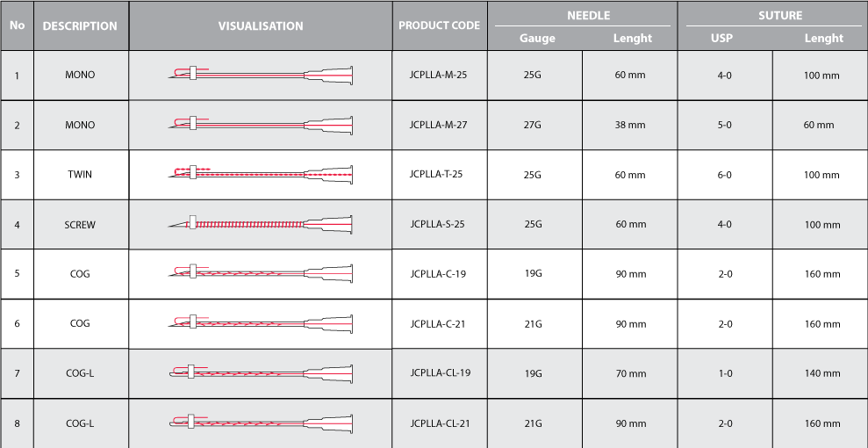868x448 pixels.
Task: Click the TWIN description cell
Action: click(80, 175)
